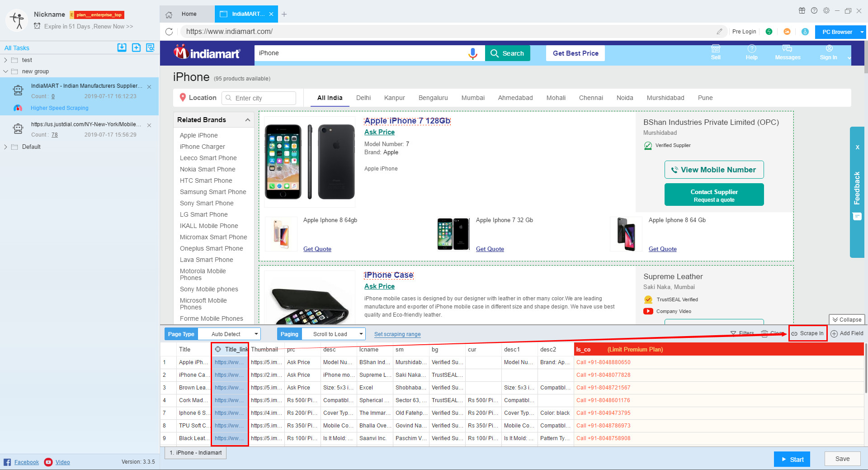Click the Indiamart logo
The width and height of the screenshot is (868, 470).
(207, 53)
